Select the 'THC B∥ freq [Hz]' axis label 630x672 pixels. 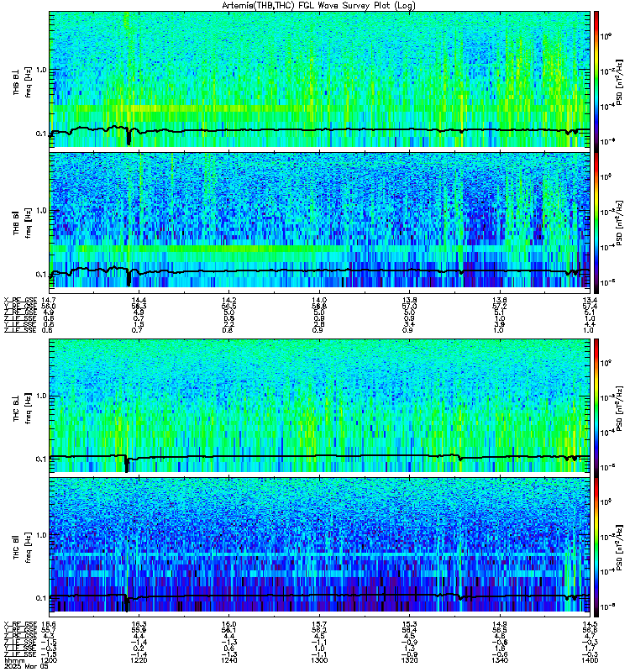(22, 548)
